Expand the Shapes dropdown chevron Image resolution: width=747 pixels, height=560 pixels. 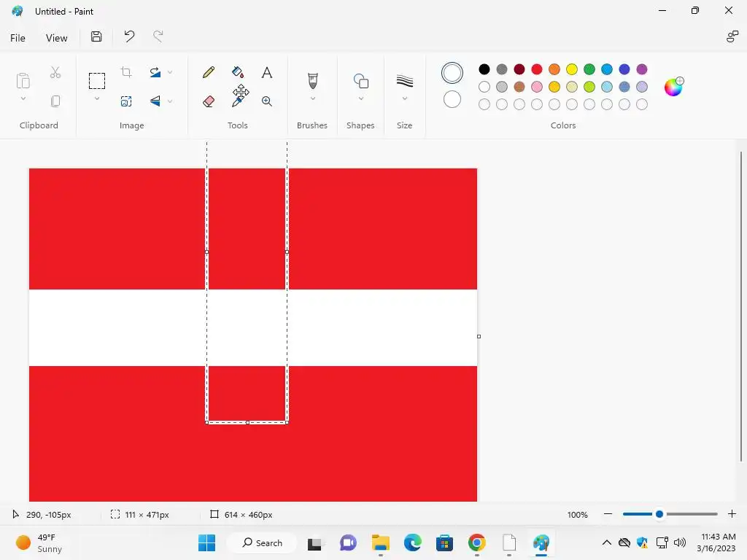(x=360, y=98)
